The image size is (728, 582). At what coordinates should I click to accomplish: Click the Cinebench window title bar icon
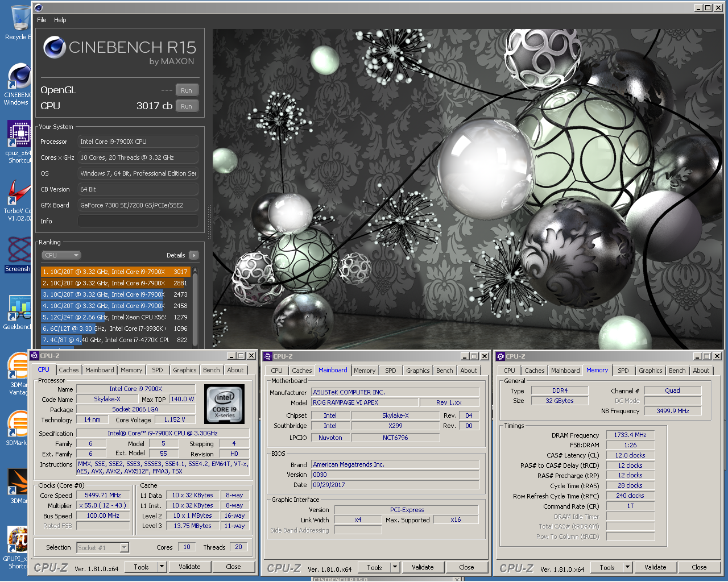pyautogui.click(x=39, y=7)
